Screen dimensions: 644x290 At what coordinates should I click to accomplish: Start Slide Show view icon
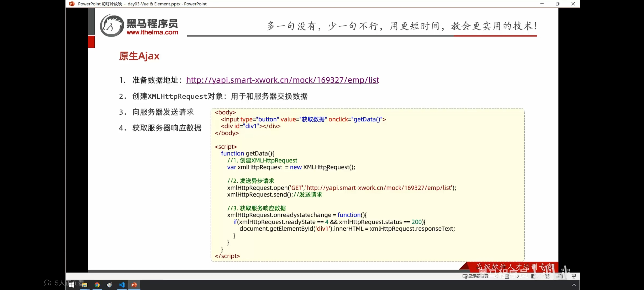(x=574, y=276)
